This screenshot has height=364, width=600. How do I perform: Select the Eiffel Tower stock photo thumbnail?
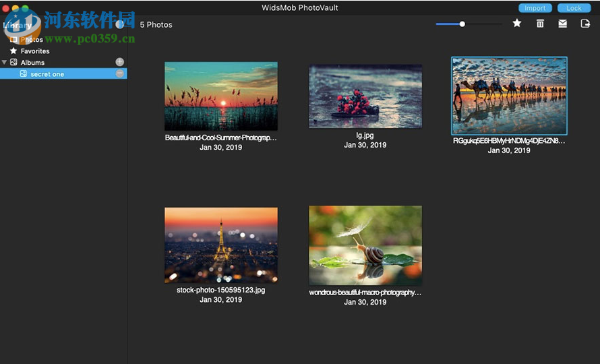pyautogui.click(x=221, y=245)
